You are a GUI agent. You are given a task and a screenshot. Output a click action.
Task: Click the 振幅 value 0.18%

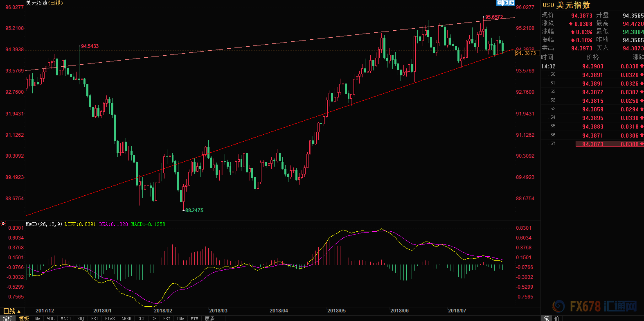[x=584, y=40]
